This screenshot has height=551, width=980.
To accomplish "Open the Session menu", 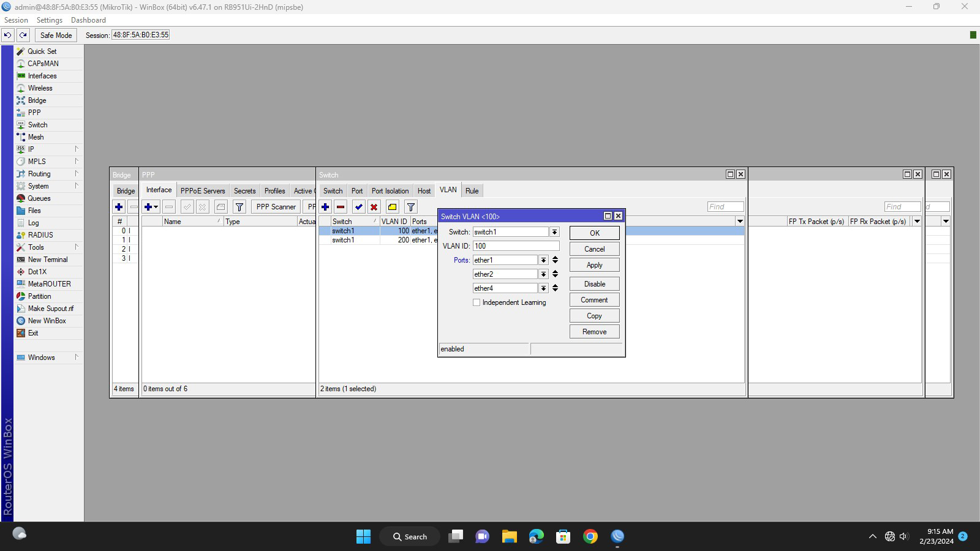I will 16,20.
